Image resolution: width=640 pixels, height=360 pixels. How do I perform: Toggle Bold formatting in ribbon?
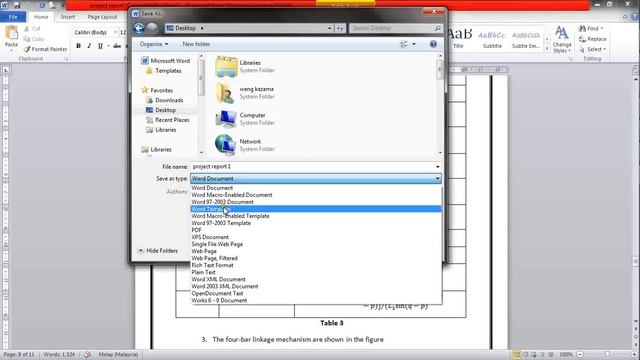click(78, 46)
